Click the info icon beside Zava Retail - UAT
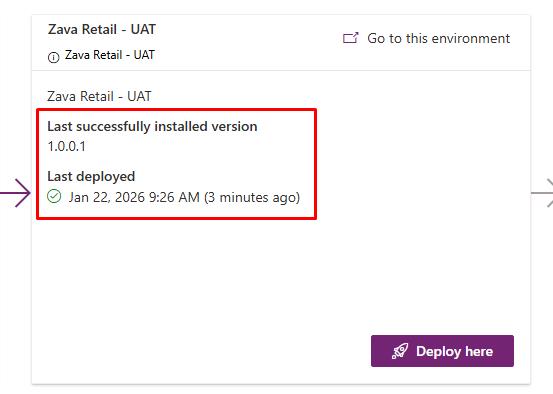Image resolution: width=553 pixels, height=394 pixels. click(54, 57)
